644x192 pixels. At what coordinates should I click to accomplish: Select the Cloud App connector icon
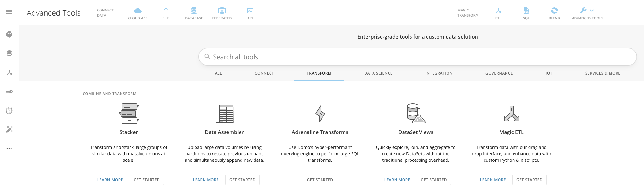138,11
